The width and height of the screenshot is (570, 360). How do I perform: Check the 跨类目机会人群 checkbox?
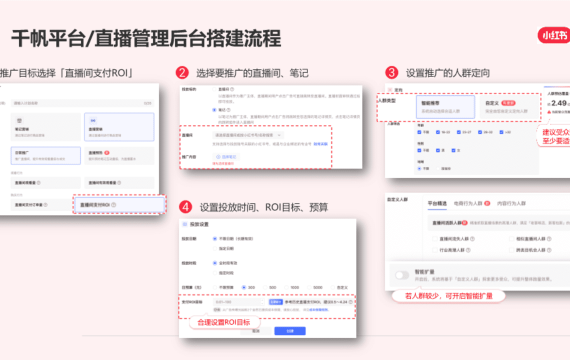coord(511,250)
